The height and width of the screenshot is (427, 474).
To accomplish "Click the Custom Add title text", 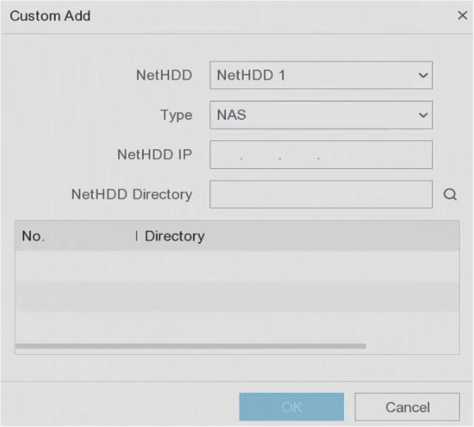I will coord(50,16).
